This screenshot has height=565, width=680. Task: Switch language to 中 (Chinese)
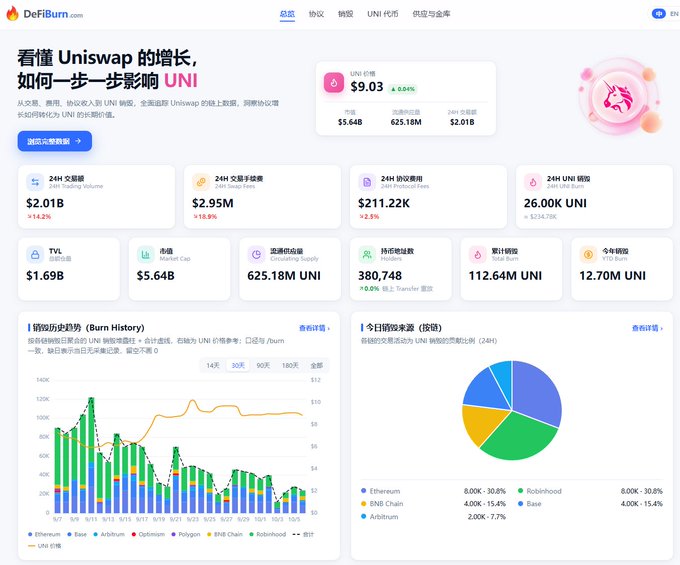[x=659, y=14]
